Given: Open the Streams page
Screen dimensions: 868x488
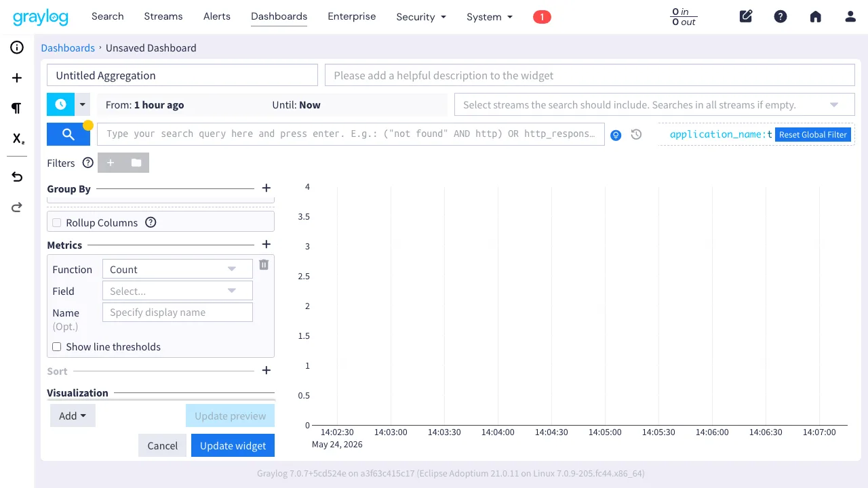Looking at the screenshot, I should click(163, 16).
